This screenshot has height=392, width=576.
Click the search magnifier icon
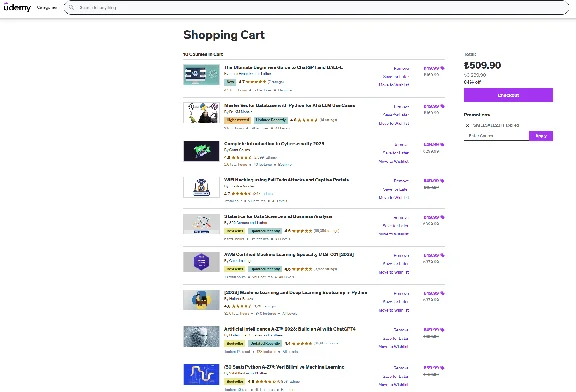pos(71,7)
